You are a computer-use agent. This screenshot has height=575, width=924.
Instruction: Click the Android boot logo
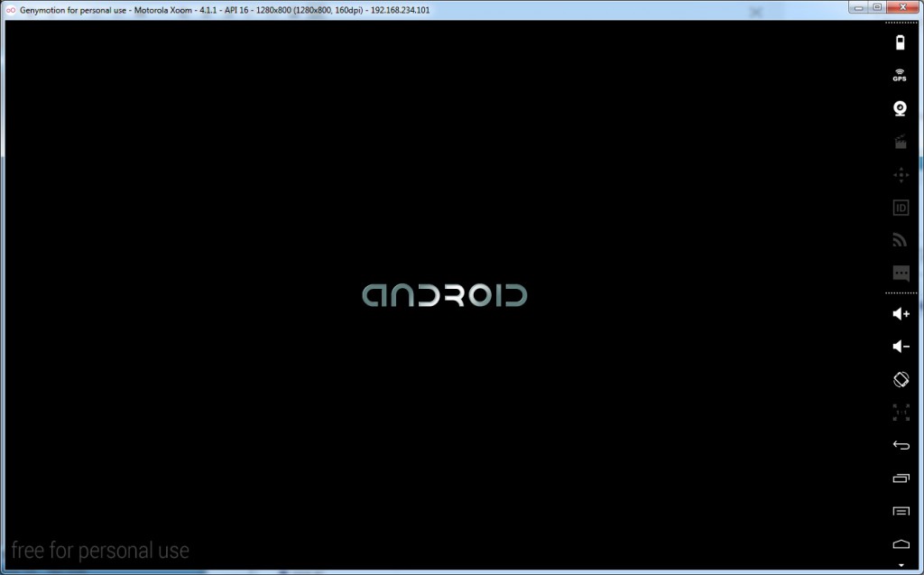(x=444, y=295)
